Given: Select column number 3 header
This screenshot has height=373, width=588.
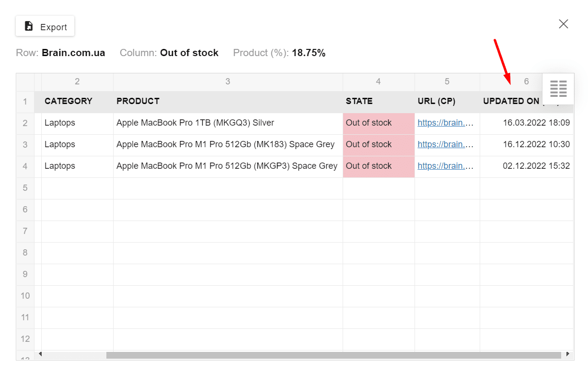Looking at the screenshot, I should tap(228, 82).
